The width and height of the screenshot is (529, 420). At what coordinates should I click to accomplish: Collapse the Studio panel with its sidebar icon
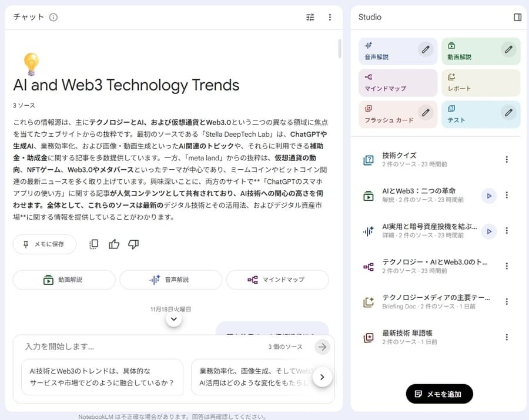coord(517,17)
